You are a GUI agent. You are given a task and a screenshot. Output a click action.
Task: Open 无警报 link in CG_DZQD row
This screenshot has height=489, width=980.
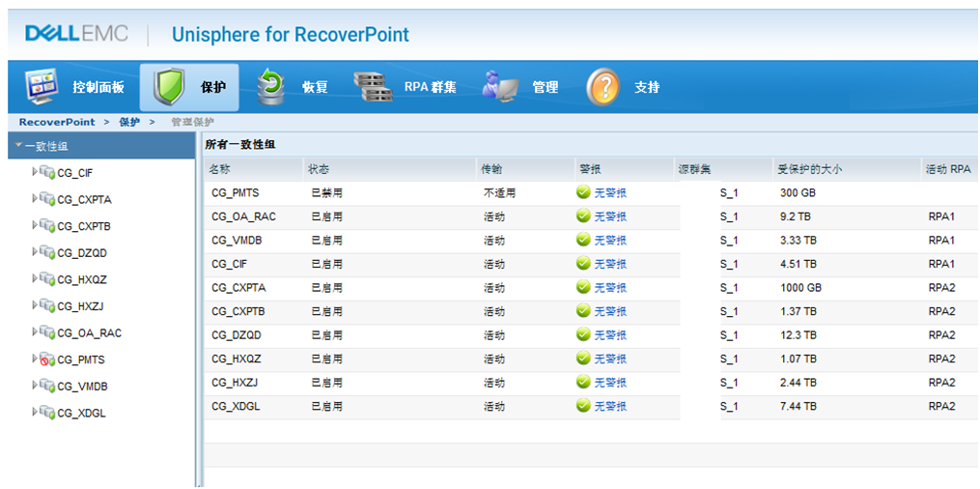point(610,335)
